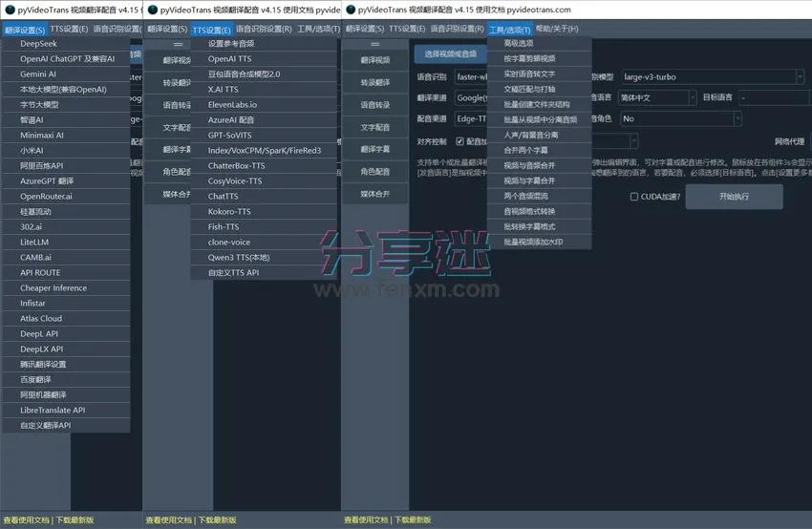Select CosyVoice-TTS menu entry
Viewport: 812px width, 529px height.
coord(264,181)
